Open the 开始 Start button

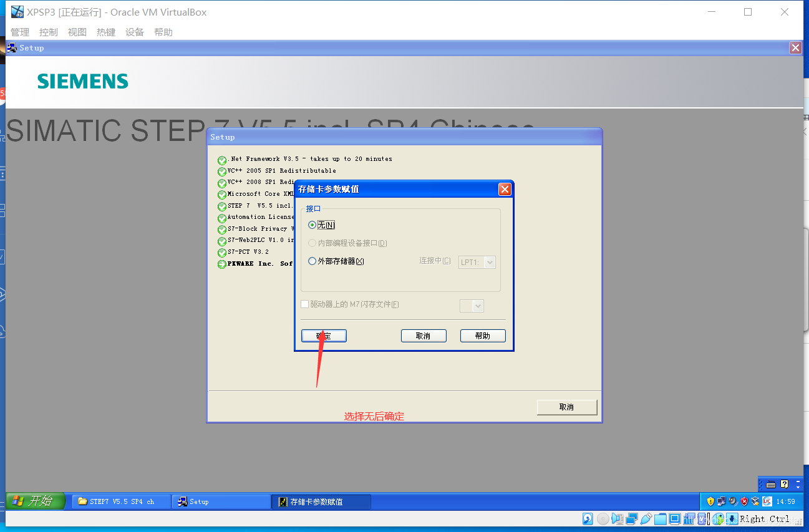(x=36, y=501)
